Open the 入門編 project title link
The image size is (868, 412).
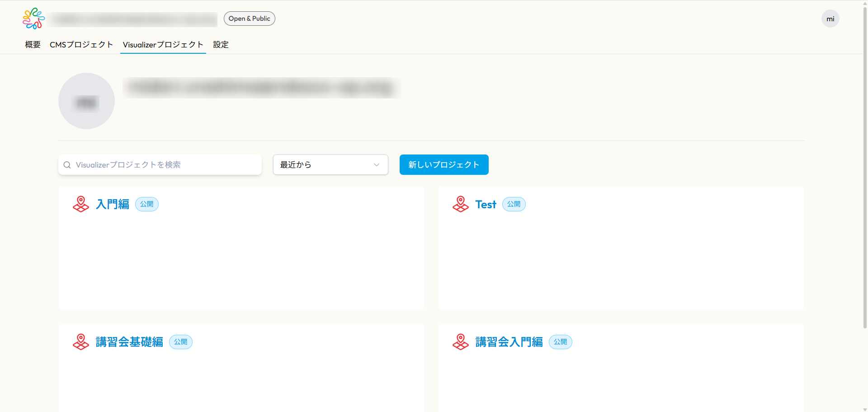pos(113,204)
